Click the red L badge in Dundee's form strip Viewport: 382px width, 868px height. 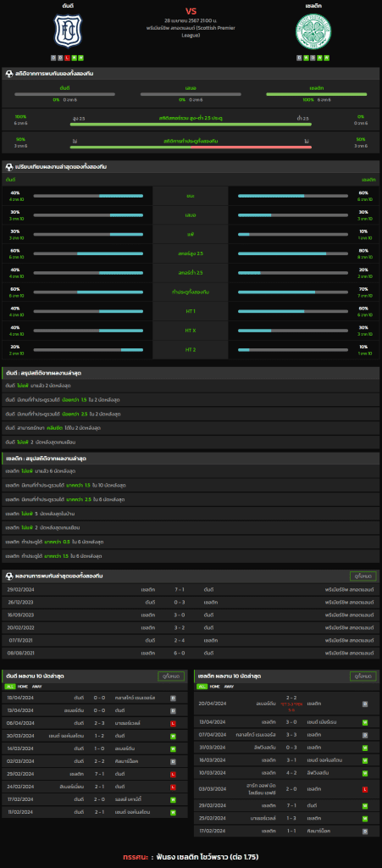click(x=68, y=58)
